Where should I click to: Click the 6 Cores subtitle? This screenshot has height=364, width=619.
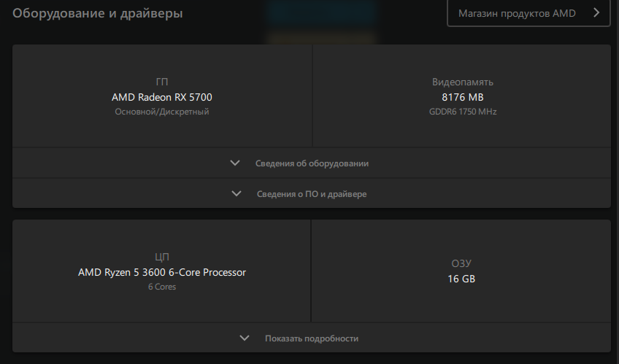162,287
